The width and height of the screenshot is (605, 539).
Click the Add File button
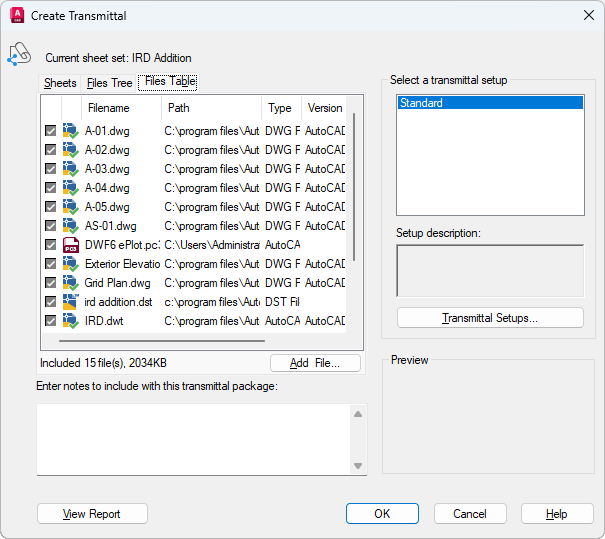click(x=315, y=363)
